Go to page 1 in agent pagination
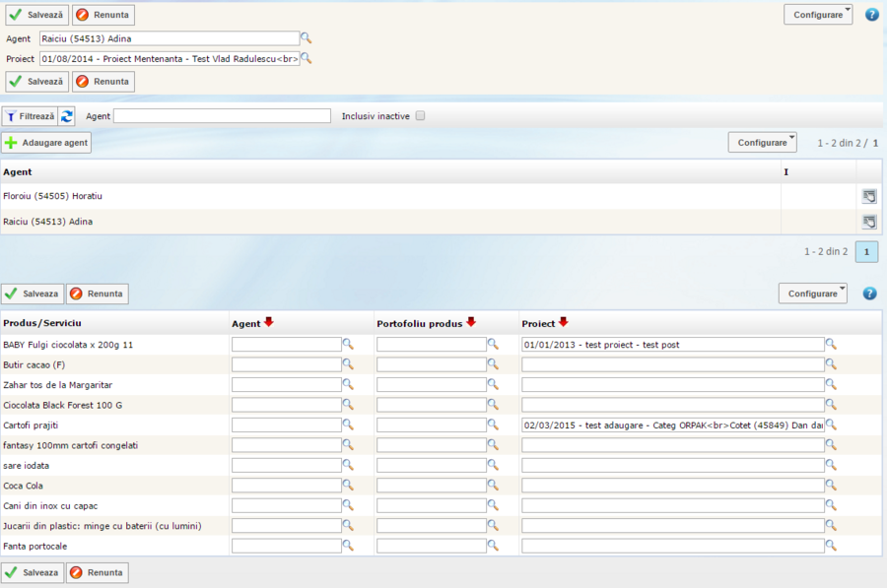 [x=866, y=252]
